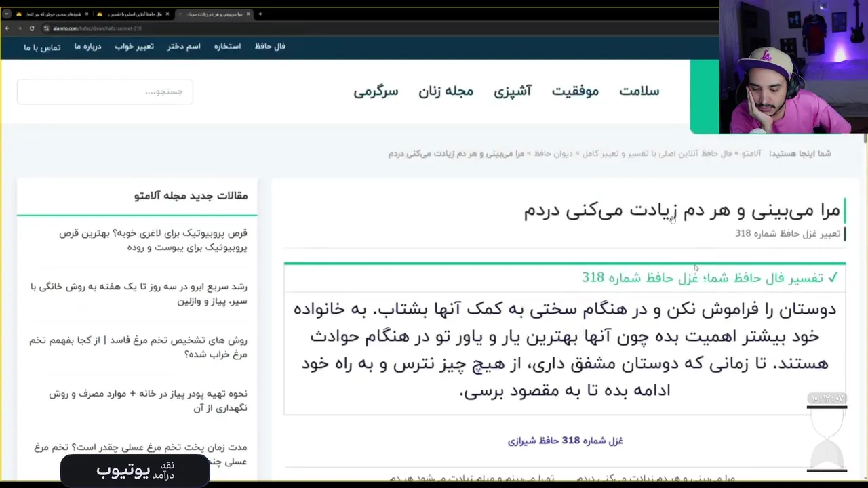868x488 pixels.
Task: Open the site info icon beside the URL
Action: coord(46,28)
